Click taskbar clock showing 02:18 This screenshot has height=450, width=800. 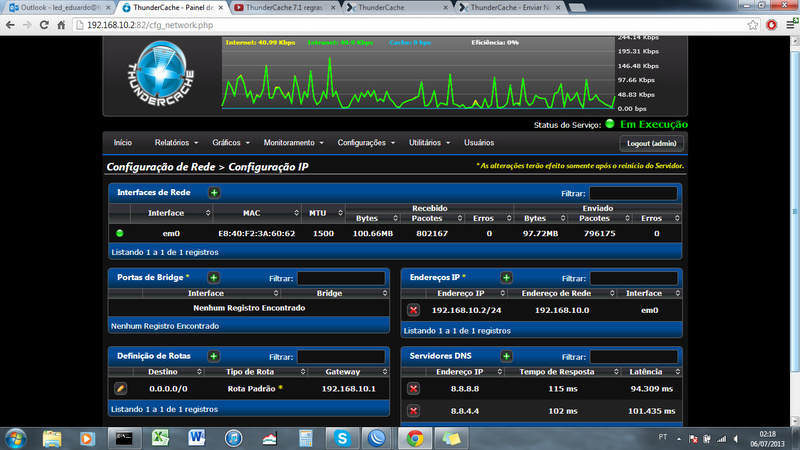[x=767, y=439]
